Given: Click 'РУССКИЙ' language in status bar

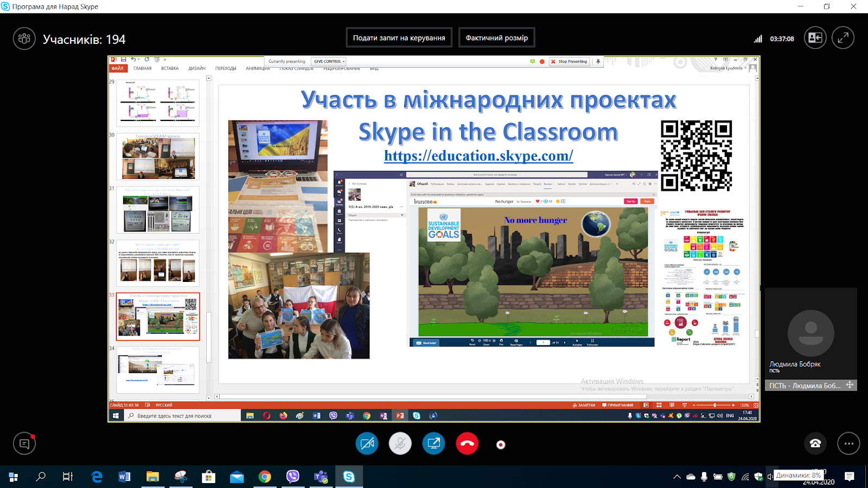Looking at the screenshot, I should coord(164,405).
